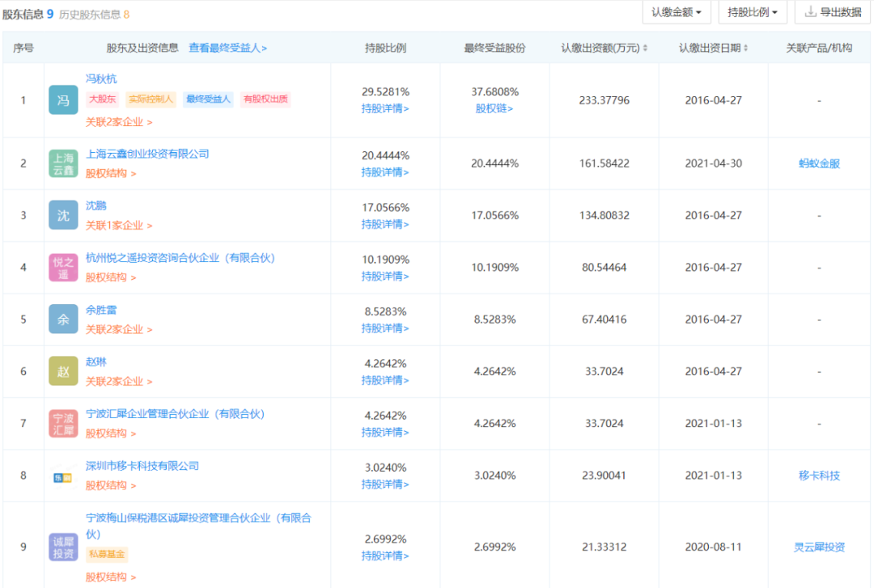This screenshot has height=588, width=874.
Task: Toggle sorting on 认缴出资日期 column
Action: [x=745, y=48]
